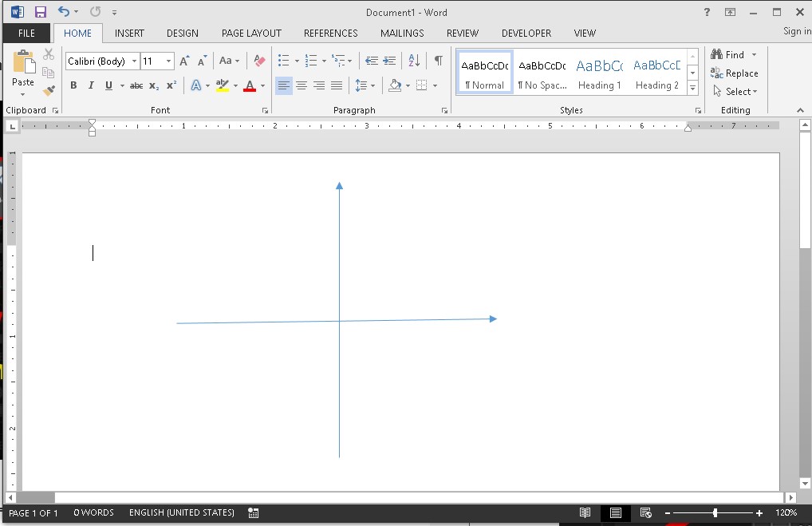Click the Increase Indent icon
Screen dimensions: 812x526
pos(389,61)
